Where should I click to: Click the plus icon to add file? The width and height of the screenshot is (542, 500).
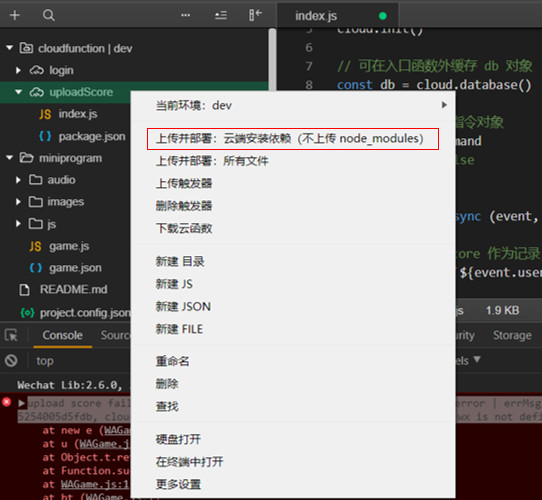15,15
